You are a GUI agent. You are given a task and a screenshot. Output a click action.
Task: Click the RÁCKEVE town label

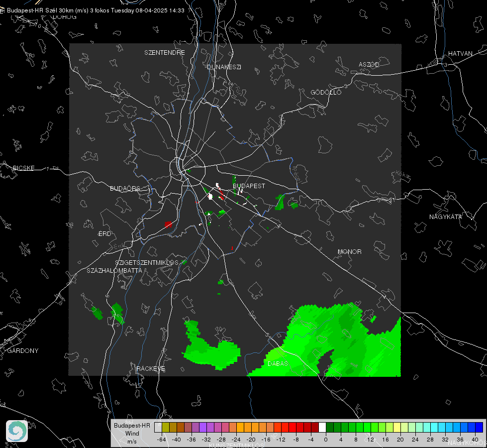point(151,368)
